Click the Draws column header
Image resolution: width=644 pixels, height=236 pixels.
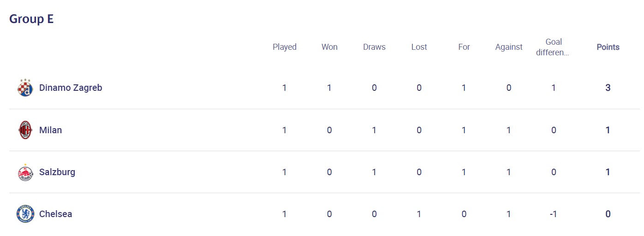(374, 47)
